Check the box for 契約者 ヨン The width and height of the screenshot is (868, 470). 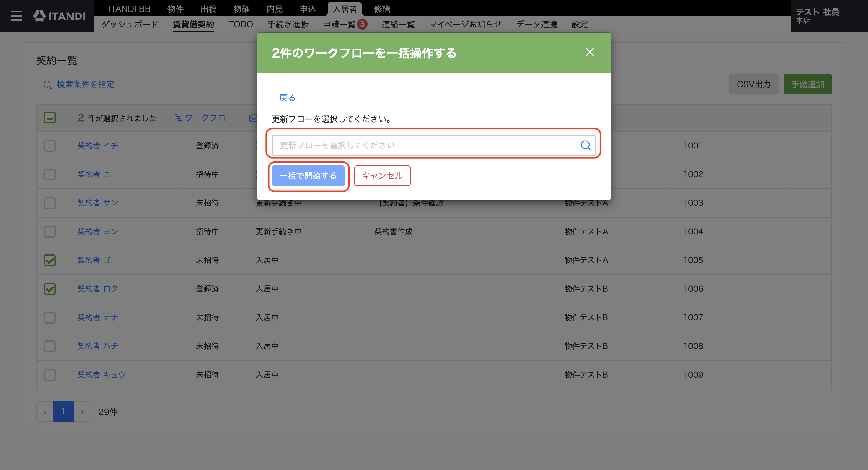coord(50,231)
